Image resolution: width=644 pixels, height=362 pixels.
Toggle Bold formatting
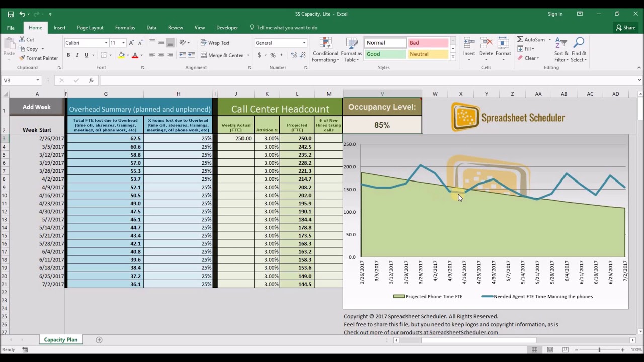pyautogui.click(x=68, y=55)
